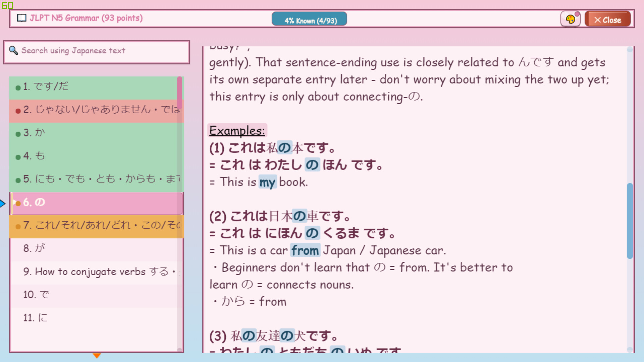This screenshot has width=644, height=362.
Task: Click the highlighted word 'my'
Action: [267, 182]
